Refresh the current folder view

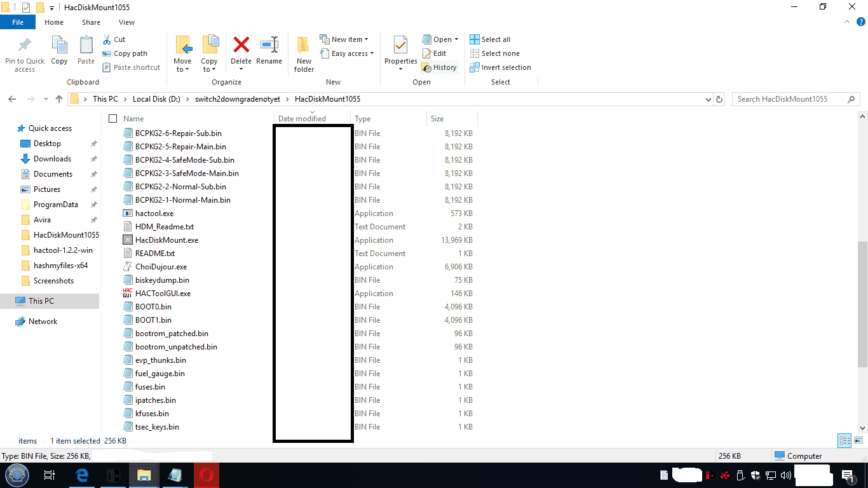(719, 99)
